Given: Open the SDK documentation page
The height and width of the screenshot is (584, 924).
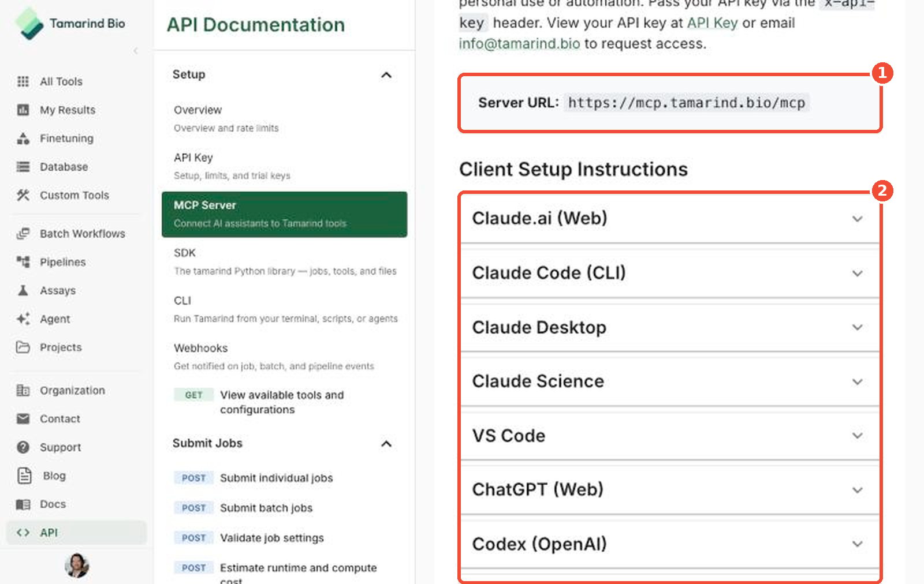Looking at the screenshot, I should tap(284, 261).
